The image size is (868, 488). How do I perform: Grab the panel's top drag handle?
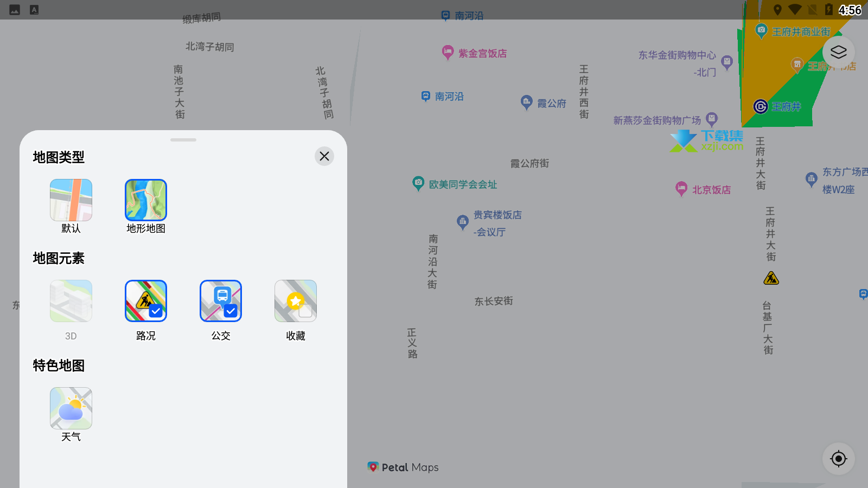(x=183, y=140)
